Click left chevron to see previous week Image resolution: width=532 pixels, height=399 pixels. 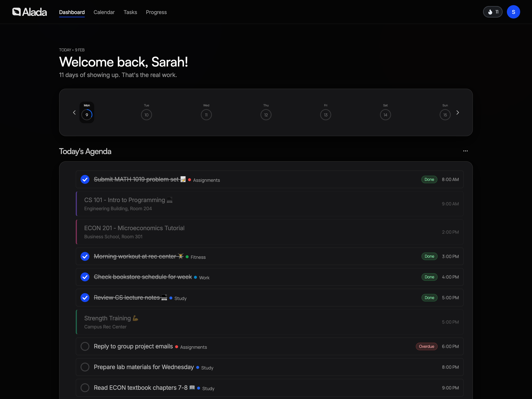pyautogui.click(x=74, y=112)
